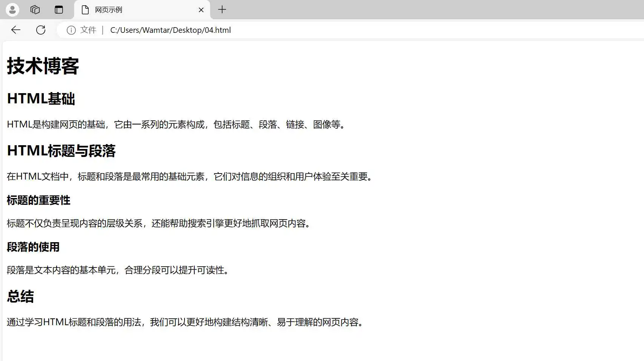The width and height of the screenshot is (644, 361).
Task: Open a new tab with the plus icon
Action: click(222, 9)
